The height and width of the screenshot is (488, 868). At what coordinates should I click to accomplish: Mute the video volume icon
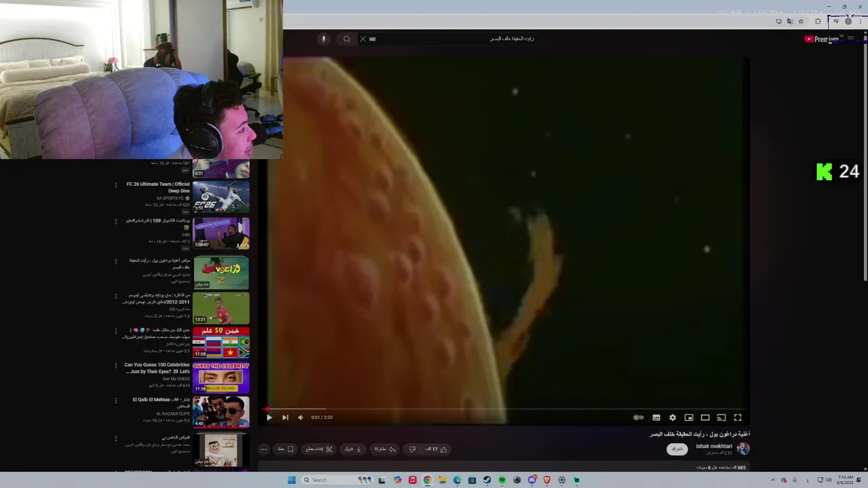(300, 418)
